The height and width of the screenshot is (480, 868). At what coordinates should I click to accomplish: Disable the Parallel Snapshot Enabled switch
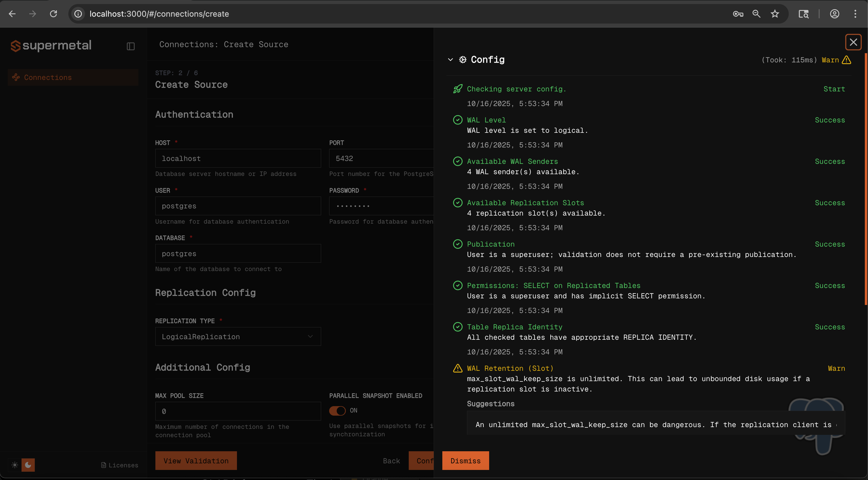pyautogui.click(x=337, y=410)
